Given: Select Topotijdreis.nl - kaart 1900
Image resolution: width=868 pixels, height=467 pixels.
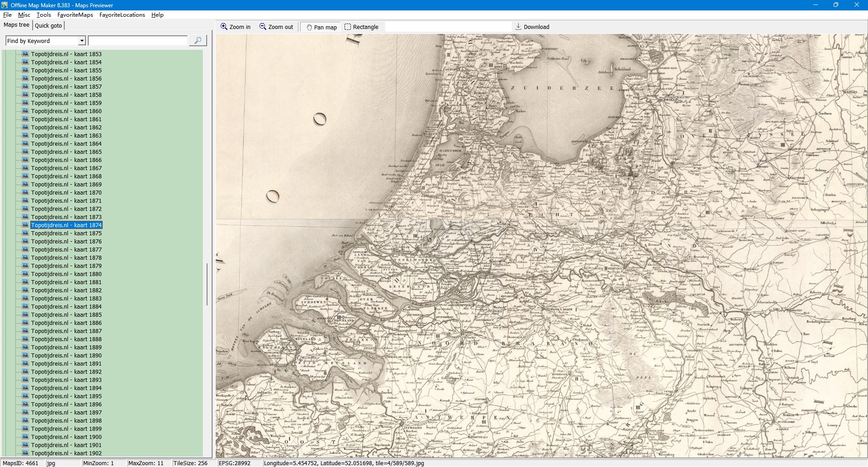Looking at the screenshot, I should (66, 437).
